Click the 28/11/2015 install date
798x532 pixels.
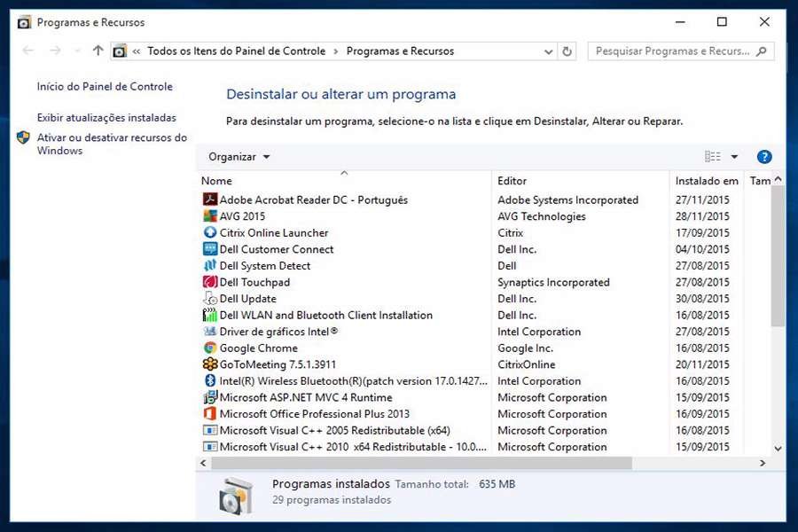702,216
